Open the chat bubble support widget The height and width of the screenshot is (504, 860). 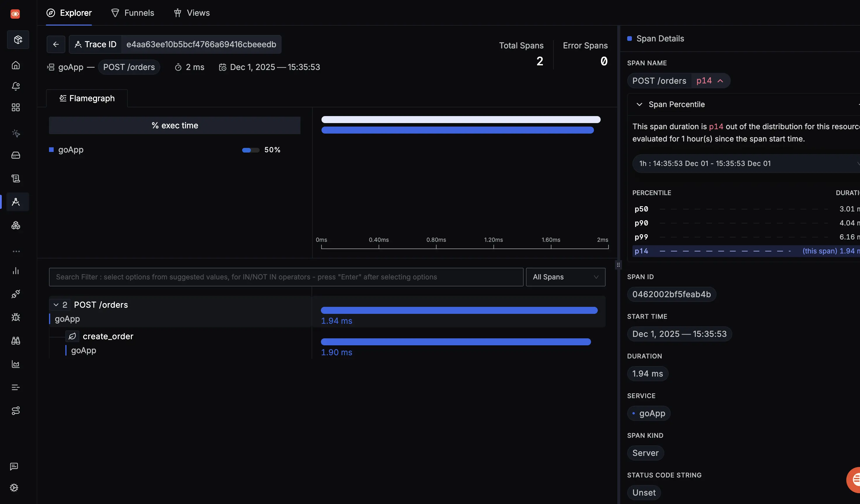(854, 479)
